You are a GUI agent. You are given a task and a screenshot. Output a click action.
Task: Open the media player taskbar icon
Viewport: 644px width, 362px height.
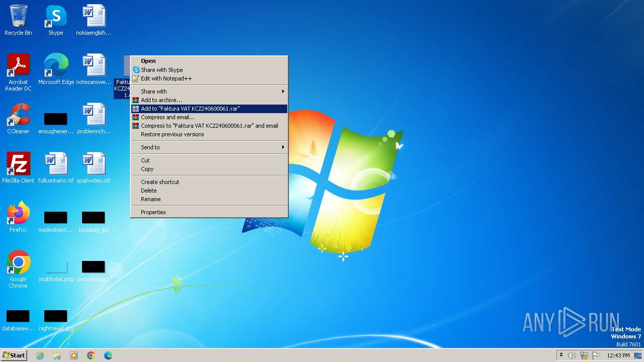(74, 355)
